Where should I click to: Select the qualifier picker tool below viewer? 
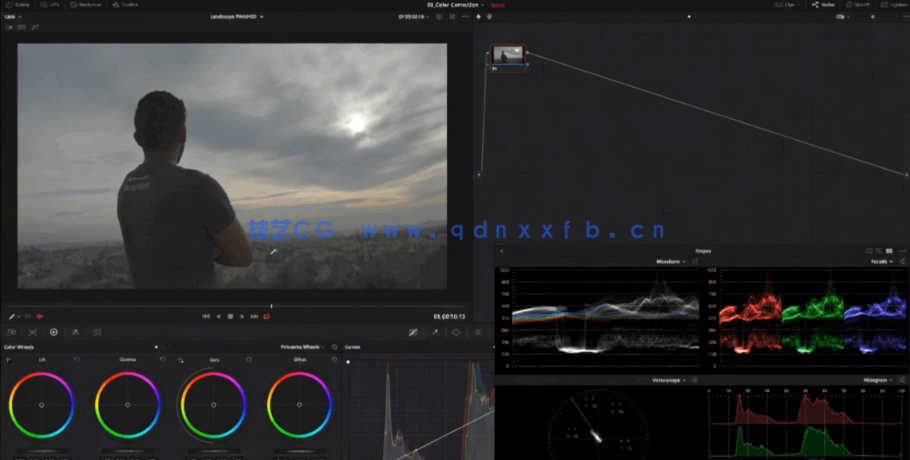(12, 317)
